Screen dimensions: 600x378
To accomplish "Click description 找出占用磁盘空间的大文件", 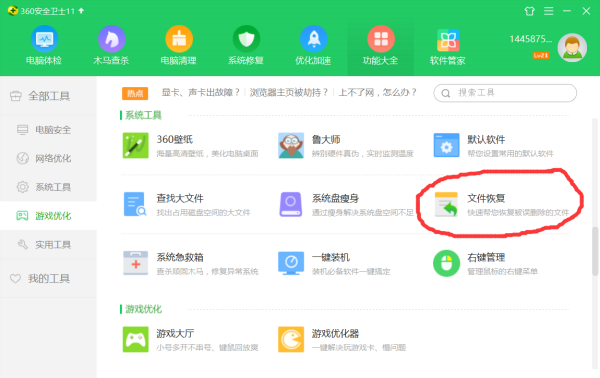I will [x=203, y=213].
